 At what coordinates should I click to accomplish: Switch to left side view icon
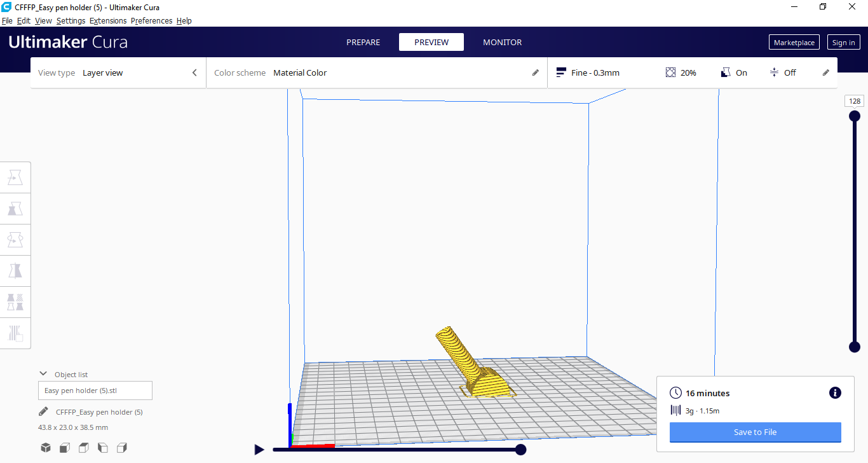point(103,448)
